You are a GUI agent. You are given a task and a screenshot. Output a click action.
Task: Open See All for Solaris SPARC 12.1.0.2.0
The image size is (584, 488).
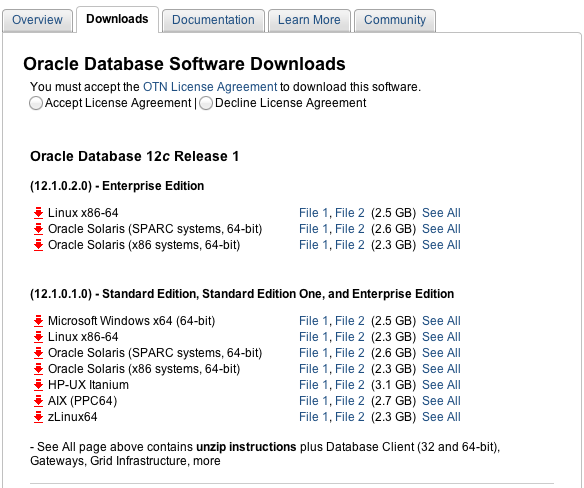(441, 229)
